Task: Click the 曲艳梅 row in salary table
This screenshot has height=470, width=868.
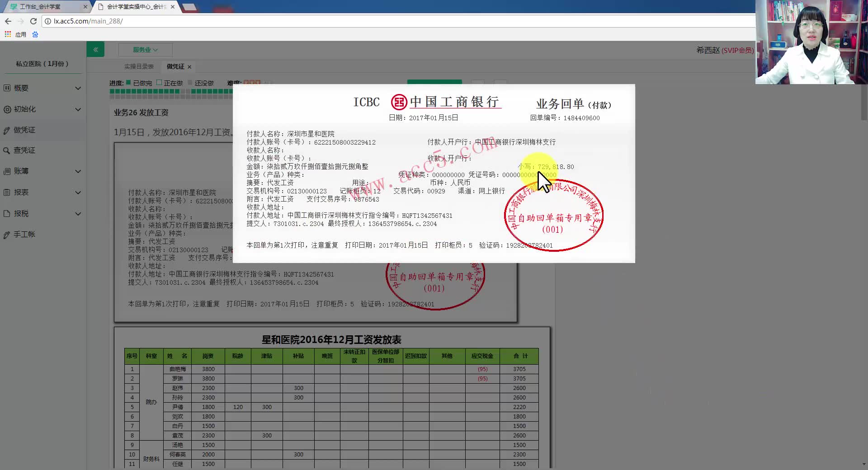Action: coord(331,369)
